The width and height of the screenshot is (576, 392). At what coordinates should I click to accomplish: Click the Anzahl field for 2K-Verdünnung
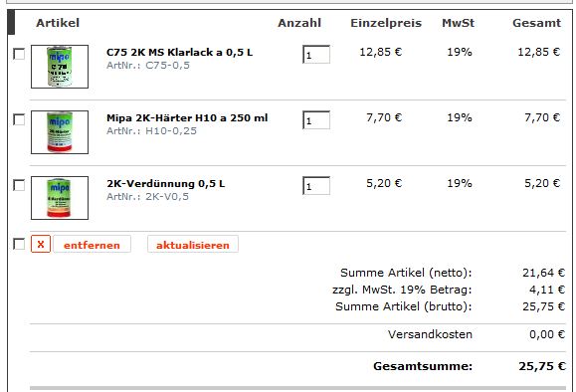click(316, 186)
